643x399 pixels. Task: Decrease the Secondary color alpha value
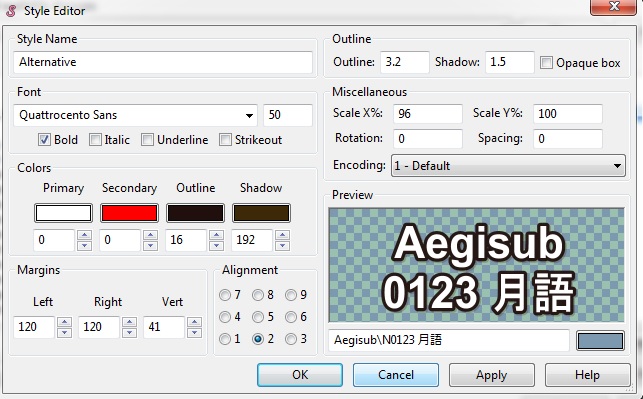pos(150,245)
